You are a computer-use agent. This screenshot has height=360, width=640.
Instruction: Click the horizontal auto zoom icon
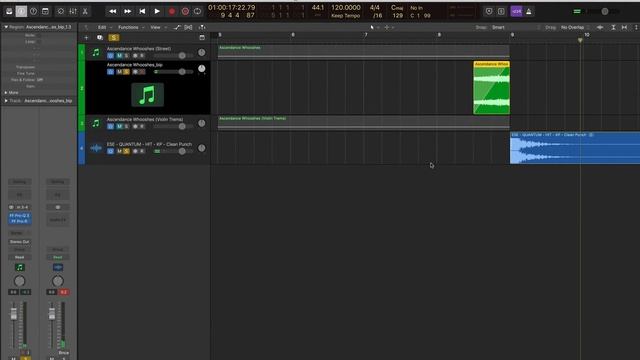pos(624,27)
